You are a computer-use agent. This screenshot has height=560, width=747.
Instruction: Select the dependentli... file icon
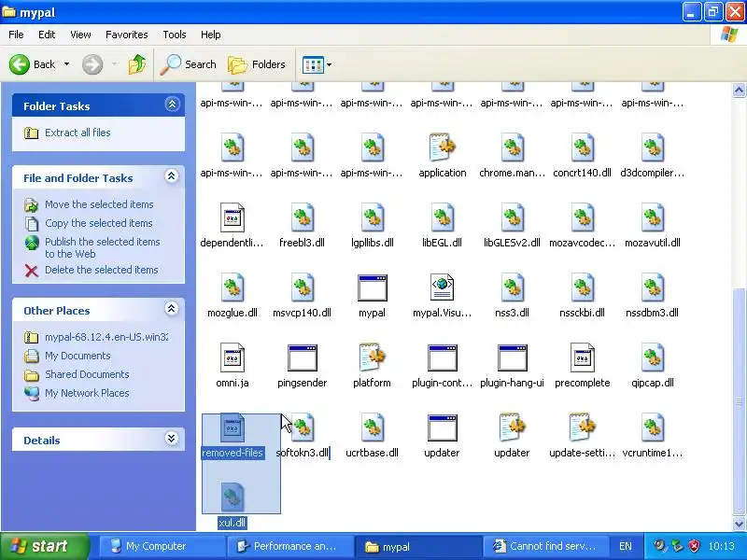[x=232, y=218]
